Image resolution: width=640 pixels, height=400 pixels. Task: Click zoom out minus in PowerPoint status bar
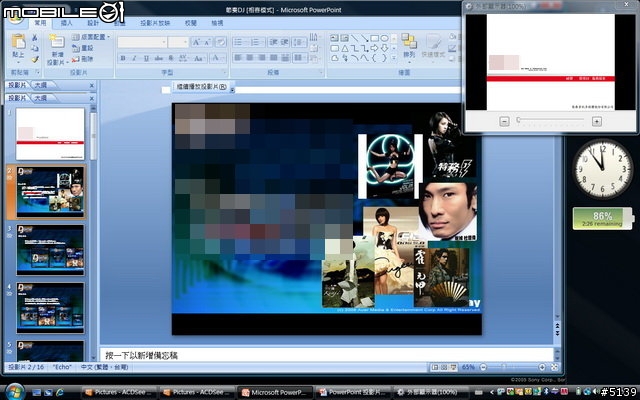(483, 367)
